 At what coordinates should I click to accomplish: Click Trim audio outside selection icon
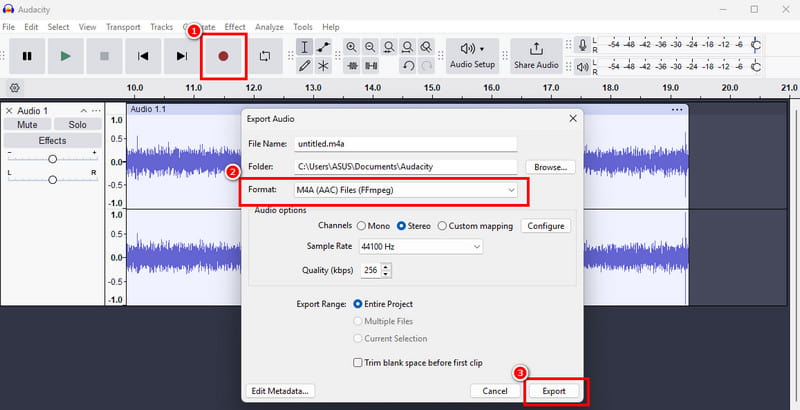click(352, 66)
